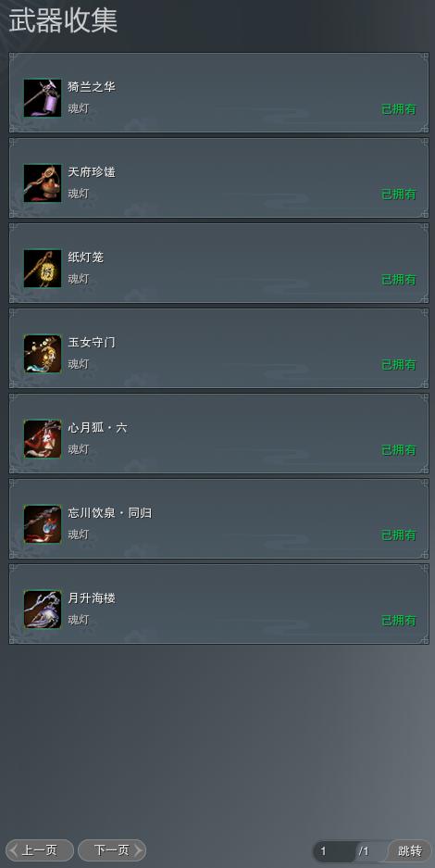Click the 已拥有 status of 纸灯笼

399,280
